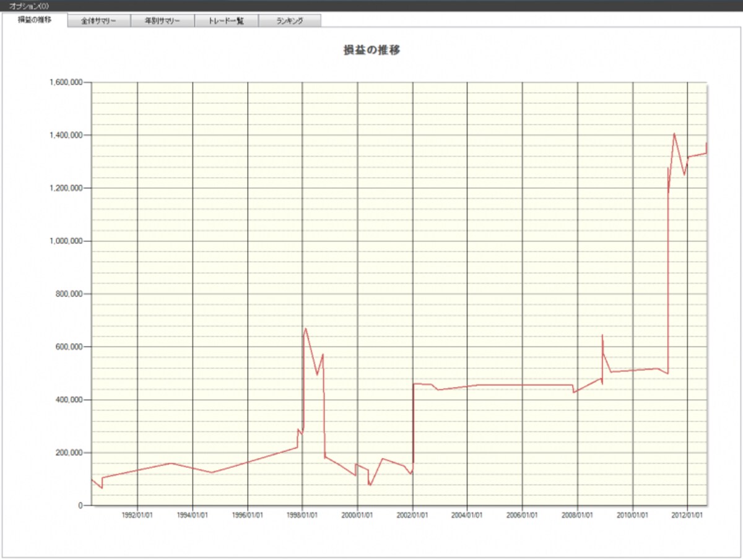Click the 1992/01/01 x-axis date label

click(137, 514)
